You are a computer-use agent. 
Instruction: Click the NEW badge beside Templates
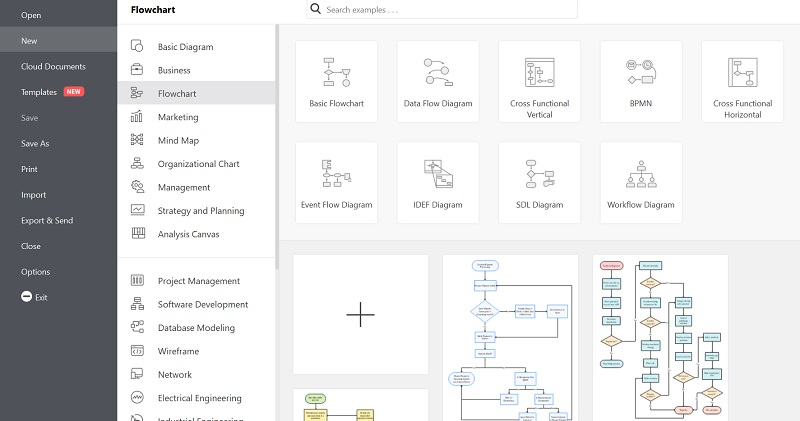[x=73, y=92]
